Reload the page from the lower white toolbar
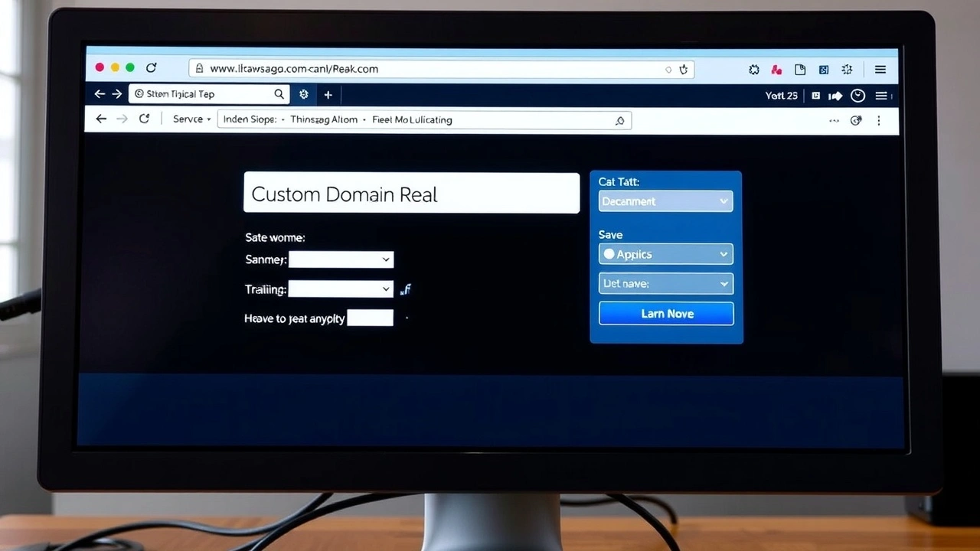980x551 pixels. 144,119
